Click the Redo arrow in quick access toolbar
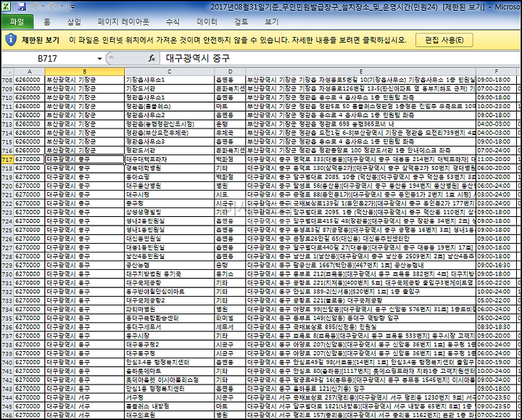Screen dimensions: 522x420 click(x=53, y=7)
